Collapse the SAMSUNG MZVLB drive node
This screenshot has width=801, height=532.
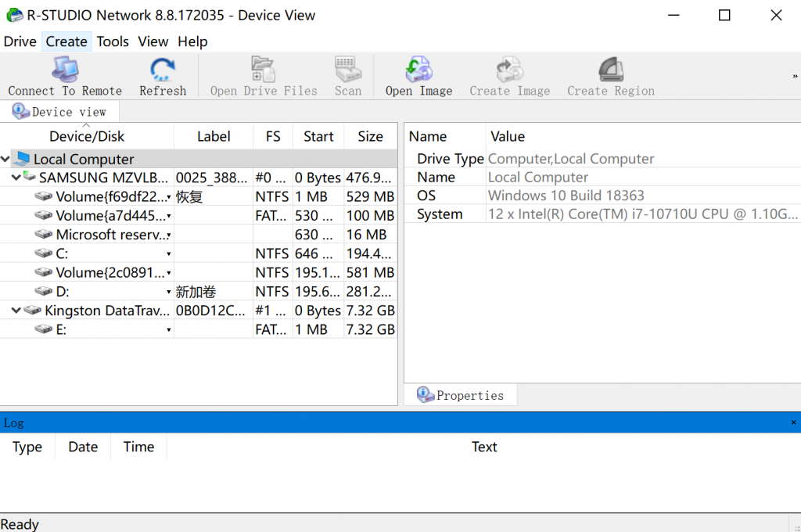[16, 178]
